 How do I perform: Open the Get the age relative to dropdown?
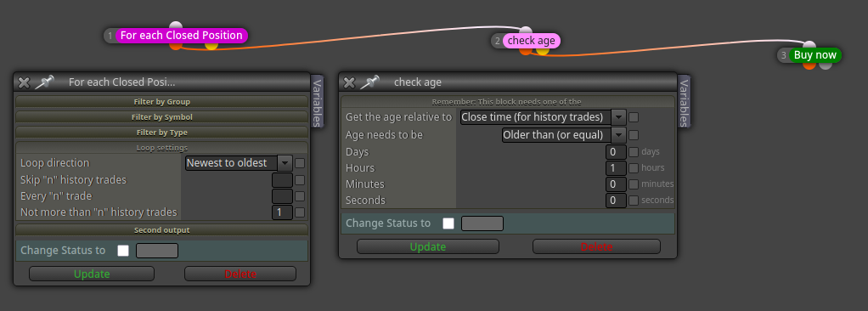click(543, 117)
